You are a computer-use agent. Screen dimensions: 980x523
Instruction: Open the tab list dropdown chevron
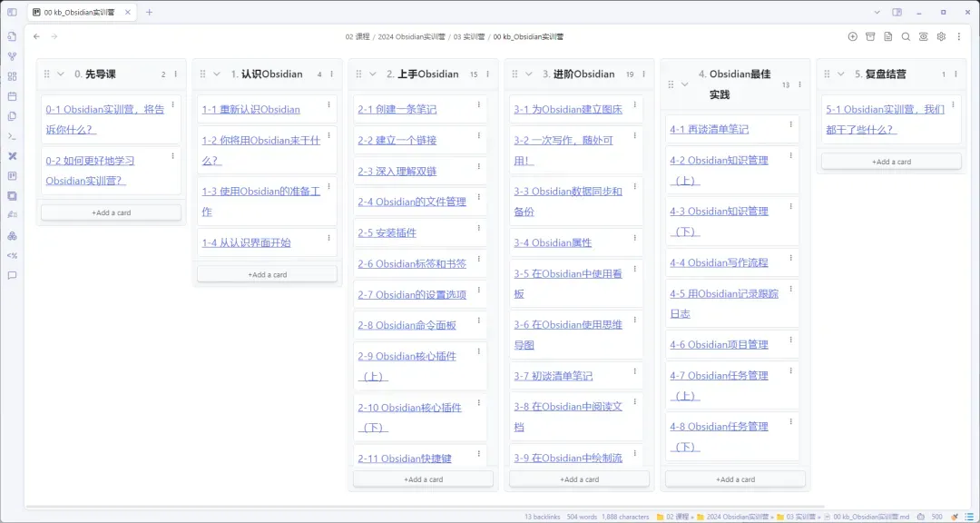tap(877, 12)
